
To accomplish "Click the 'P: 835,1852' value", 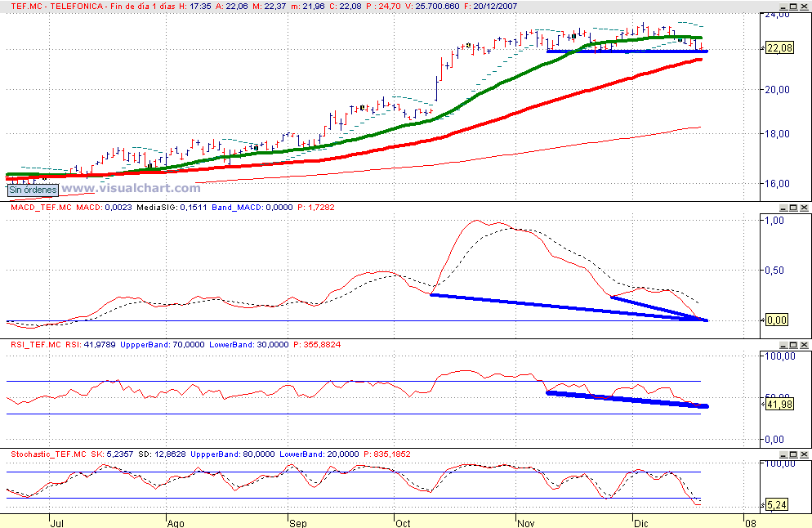I will 387,454.
